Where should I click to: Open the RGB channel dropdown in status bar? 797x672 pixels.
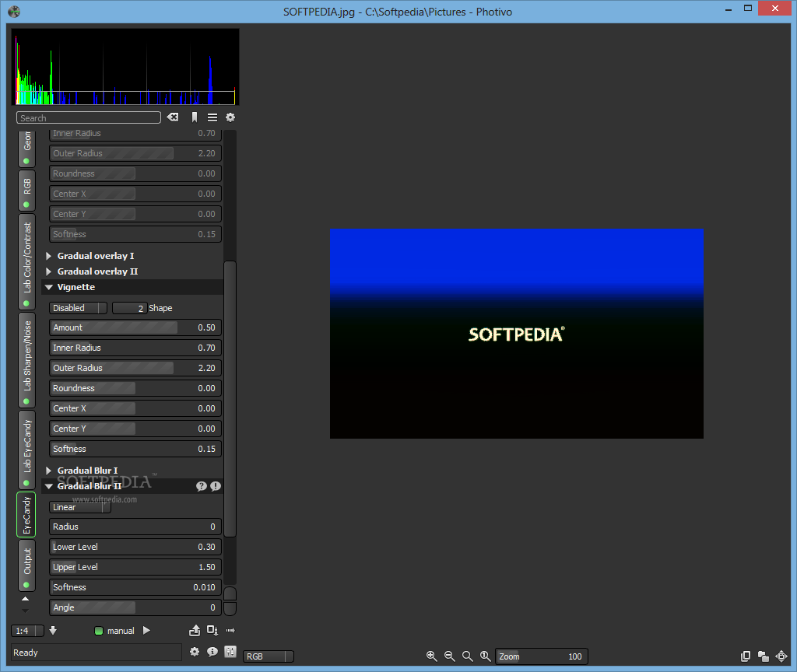pos(269,656)
